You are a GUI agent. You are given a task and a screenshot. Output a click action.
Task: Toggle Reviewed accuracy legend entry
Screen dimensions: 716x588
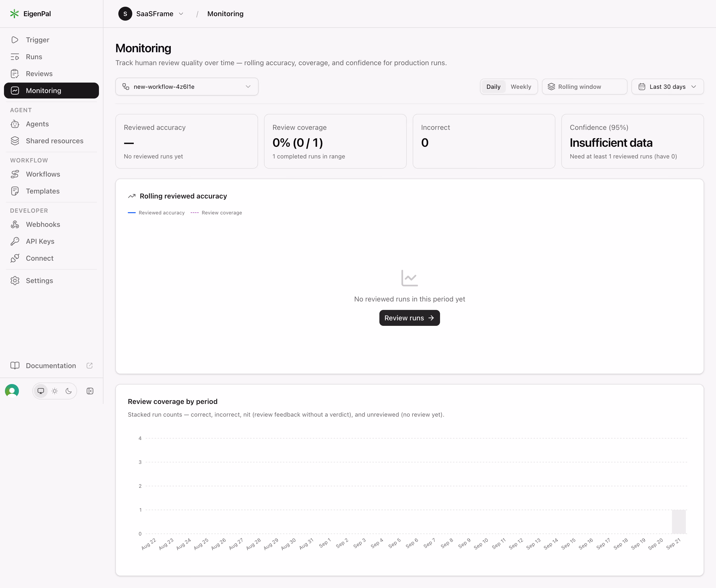point(156,213)
